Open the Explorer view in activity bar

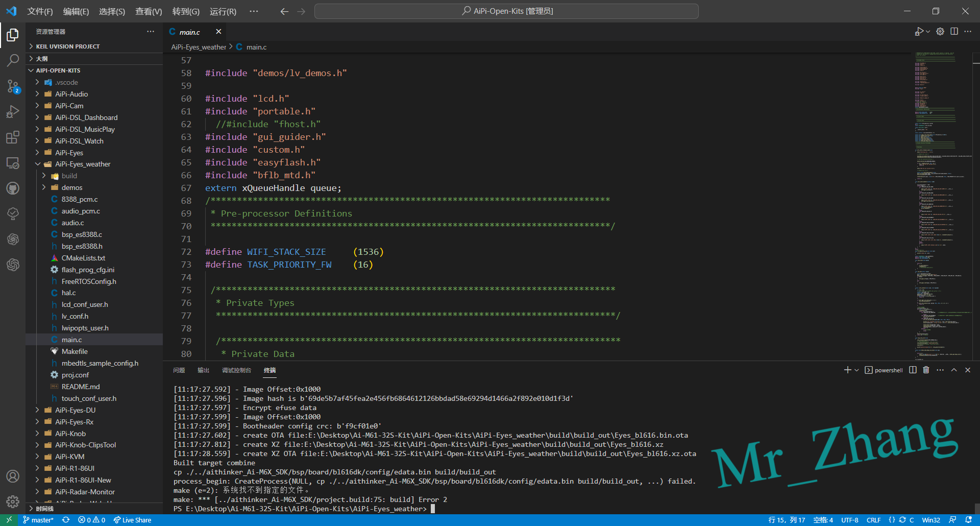13,35
